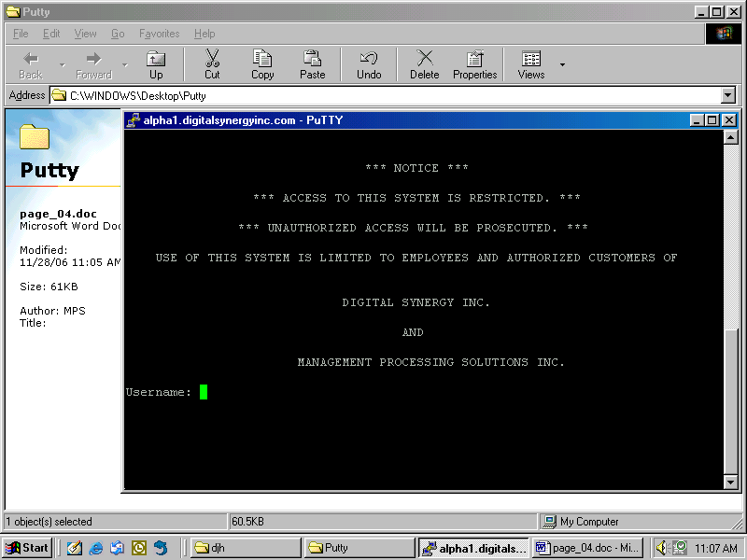Click the Views toolbar icon
The width and height of the screenshot is (747, 560).
530,64
